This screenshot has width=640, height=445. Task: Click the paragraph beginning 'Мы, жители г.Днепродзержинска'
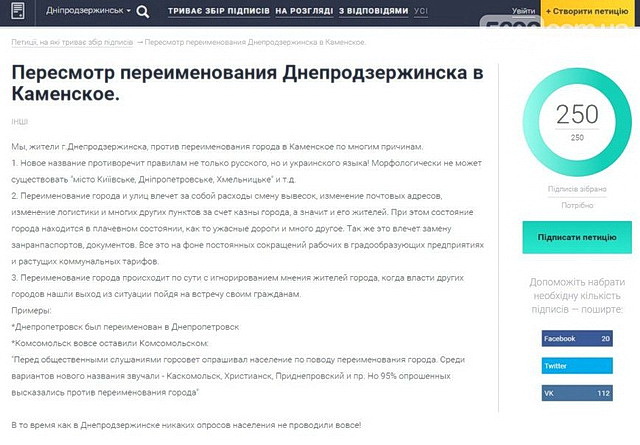tap(217, 147)
